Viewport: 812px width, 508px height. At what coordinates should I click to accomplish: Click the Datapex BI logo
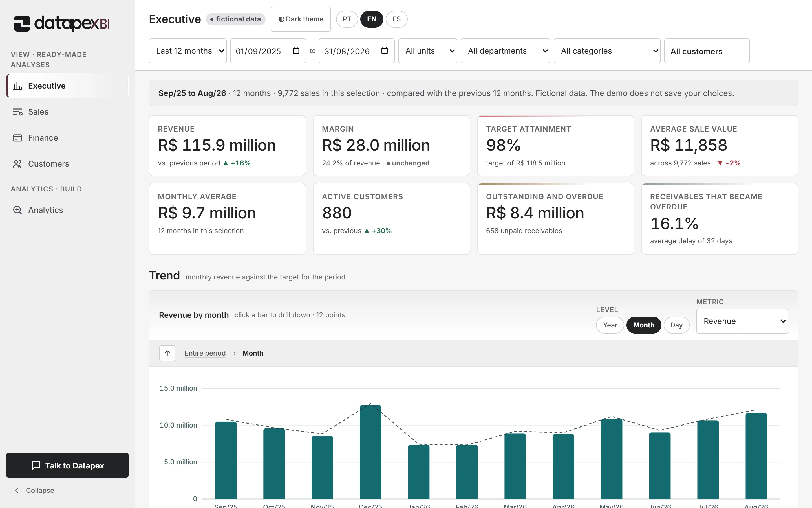tap(62, 23)
